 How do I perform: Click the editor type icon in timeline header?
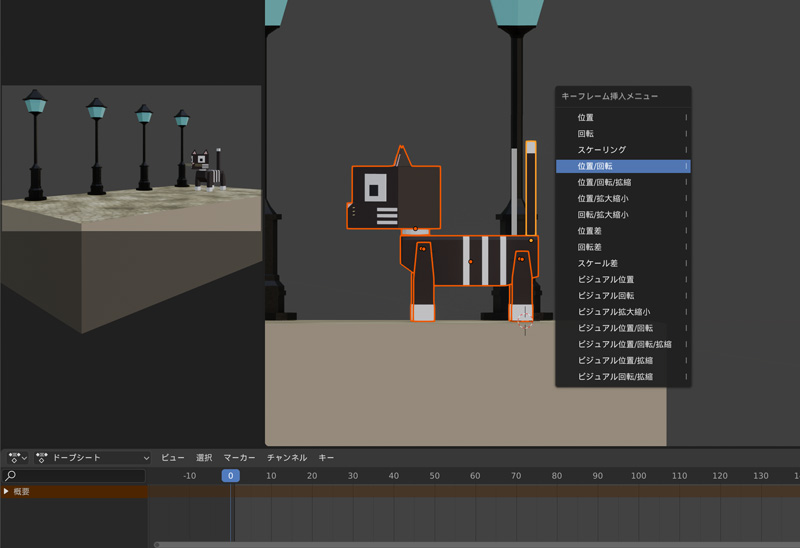(13, 457)
